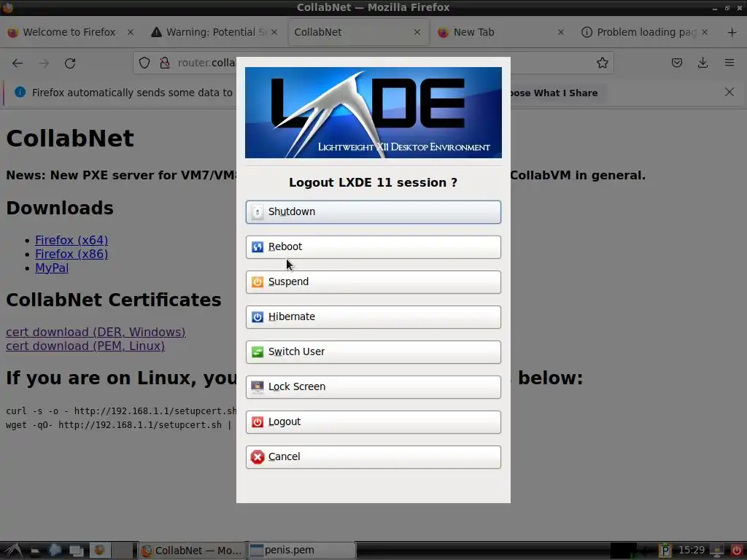This screenshot has width=747, height=560.
Task: Click the web browser globe launcher
Action: tap(55, 551)
